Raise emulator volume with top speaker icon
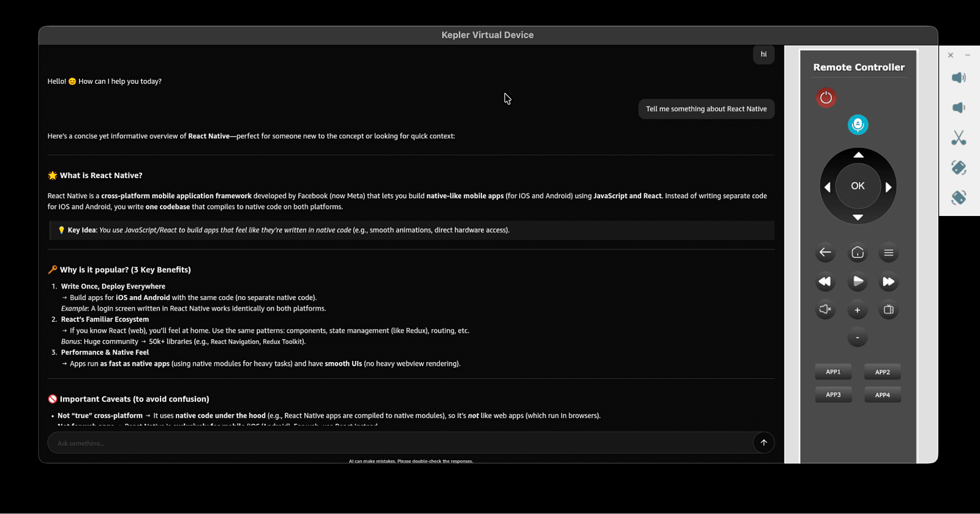Image resolution: width=980 pixels, height=514 pixels. pos(959,78)
